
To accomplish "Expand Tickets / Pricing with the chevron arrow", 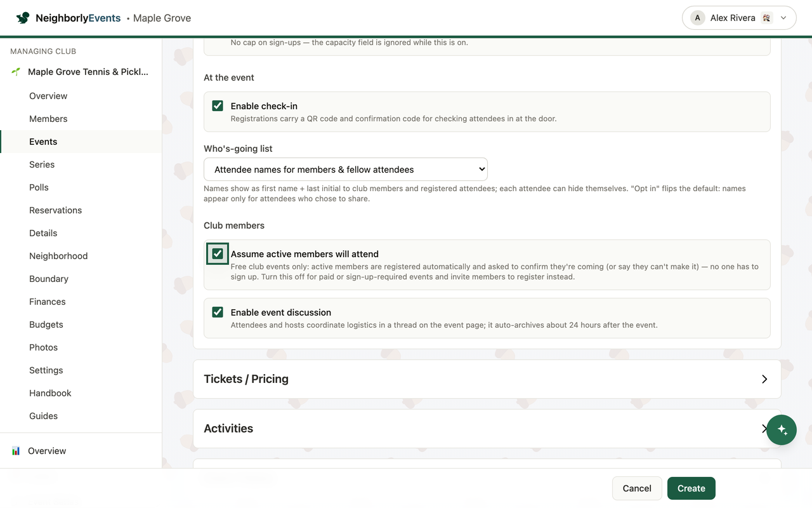I will [764, 379].
